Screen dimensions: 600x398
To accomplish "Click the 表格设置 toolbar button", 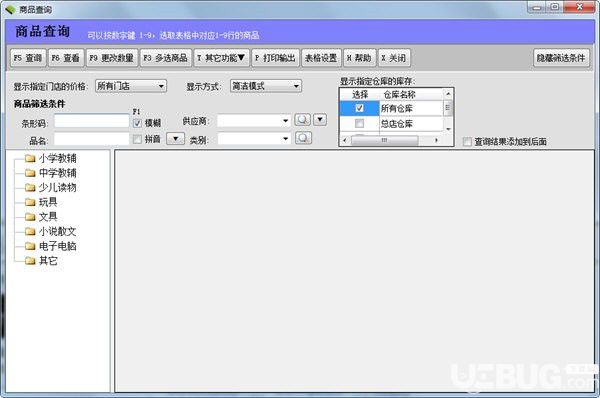I will [x=321, y=58].
